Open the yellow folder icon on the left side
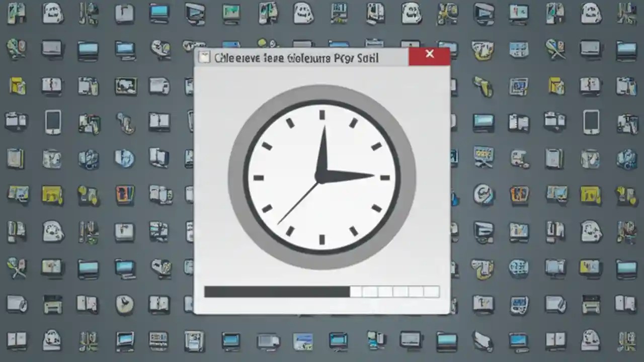 coord(17,86)
